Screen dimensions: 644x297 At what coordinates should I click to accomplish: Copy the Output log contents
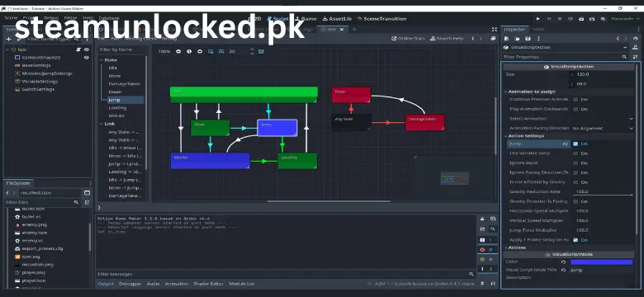click(x=493, y=219)
